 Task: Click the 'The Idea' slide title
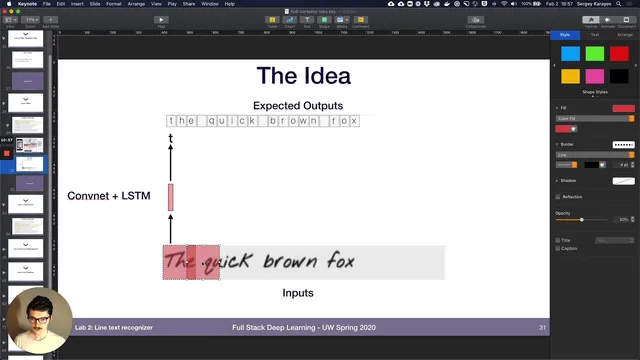click(x=304, y=76)
